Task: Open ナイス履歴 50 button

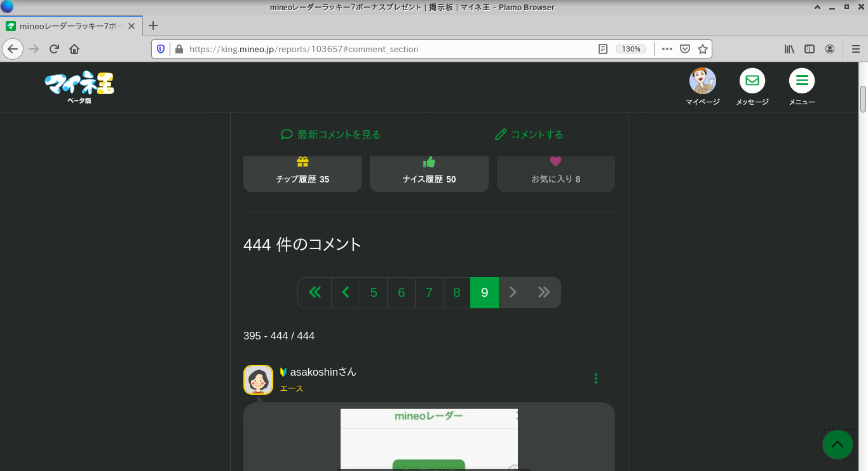Action: (x=429, y=174)
